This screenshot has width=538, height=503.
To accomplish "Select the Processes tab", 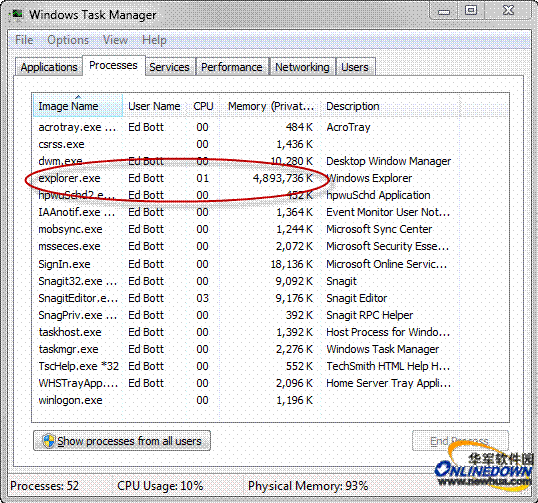I will pyautogui.click(x=114, y=65).
